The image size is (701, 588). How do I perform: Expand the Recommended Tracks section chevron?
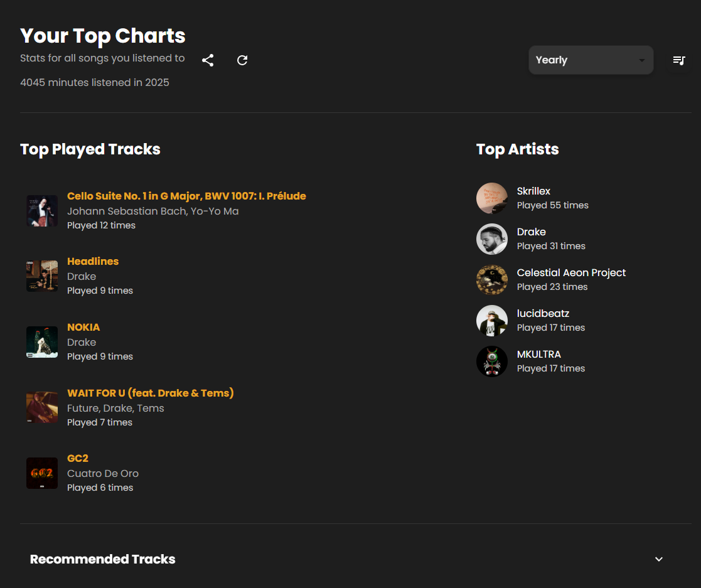(658, 559)
